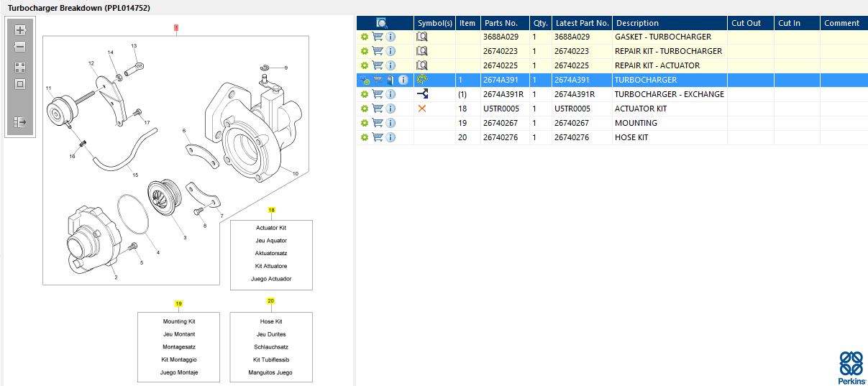868x386 pixels.
Task: Zoom out of the parts diagram
Action: click(x=20, y=47)
